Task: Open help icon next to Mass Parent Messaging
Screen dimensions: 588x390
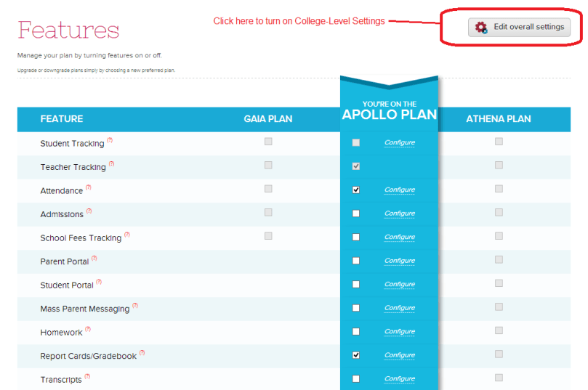Action: tap(135, 305)
